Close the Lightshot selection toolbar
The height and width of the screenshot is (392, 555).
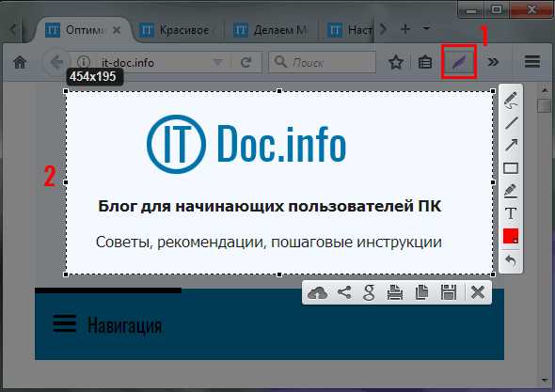(x=478, y=292)
